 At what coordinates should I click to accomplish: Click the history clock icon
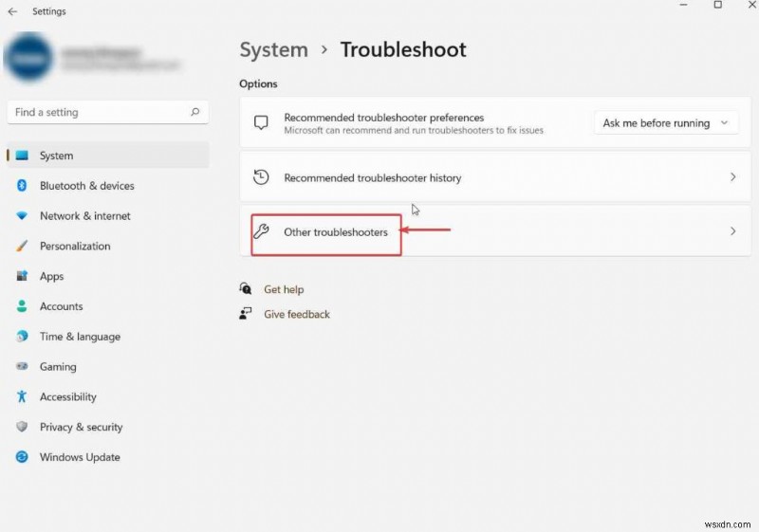[261, 177]
